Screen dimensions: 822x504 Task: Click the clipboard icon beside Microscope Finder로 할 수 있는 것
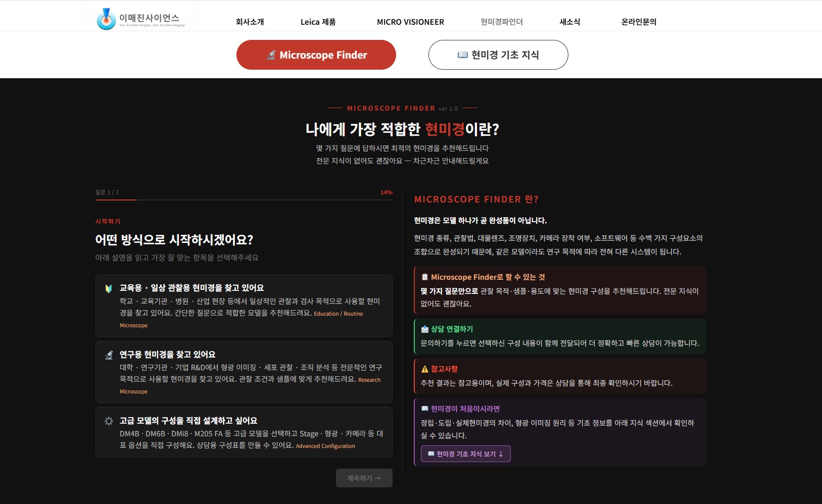425,277
